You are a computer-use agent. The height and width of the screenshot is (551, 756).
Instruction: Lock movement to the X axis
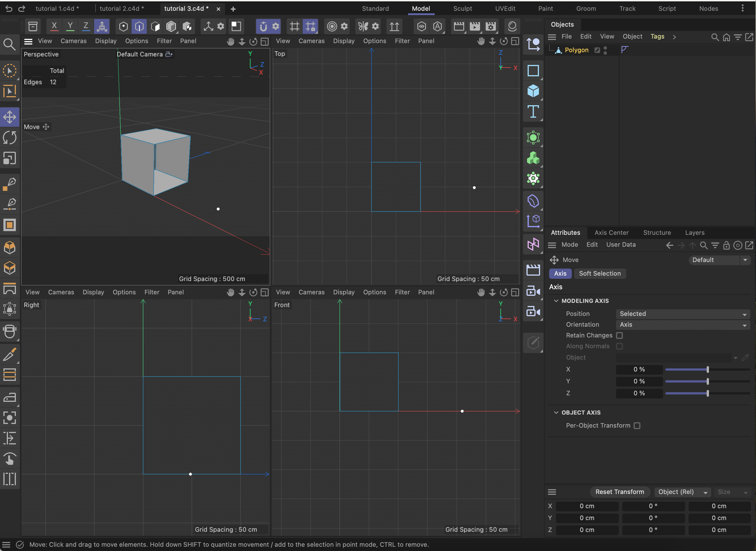click(54, 26)
